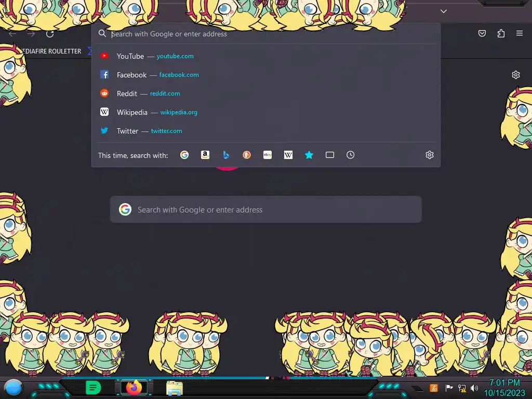Viewport: 532px width, 399px height.
Task: Go back one page
Action: [12, 34]
